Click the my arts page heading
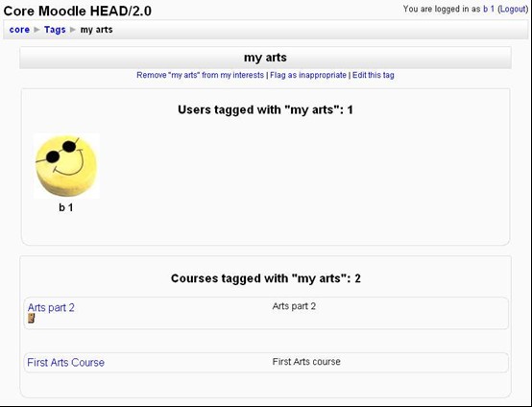This screenshot has width=532, height=407. (265, 58)
